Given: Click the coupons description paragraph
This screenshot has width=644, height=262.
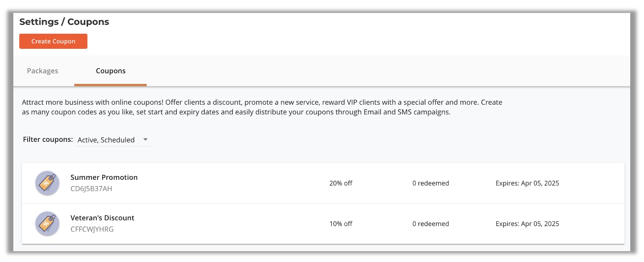Looking at the screenshot, I should click(262, 107).
